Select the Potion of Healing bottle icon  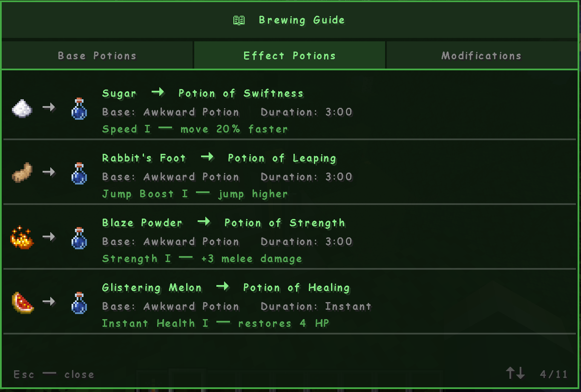coord(79,303)
